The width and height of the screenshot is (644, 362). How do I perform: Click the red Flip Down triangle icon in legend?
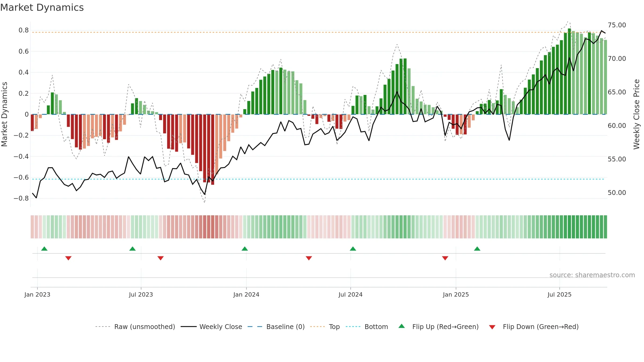coord(492,327)
